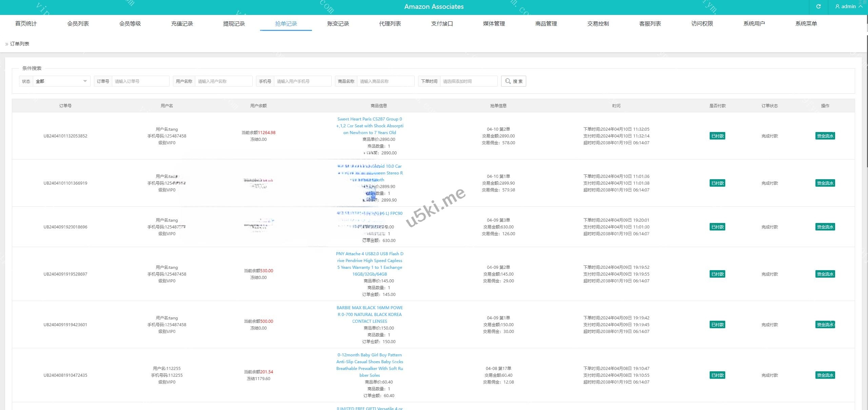Click the 搜索 search button
This screenshot has width=868, height=410.
pyautogui.click(x=513, y=81)
